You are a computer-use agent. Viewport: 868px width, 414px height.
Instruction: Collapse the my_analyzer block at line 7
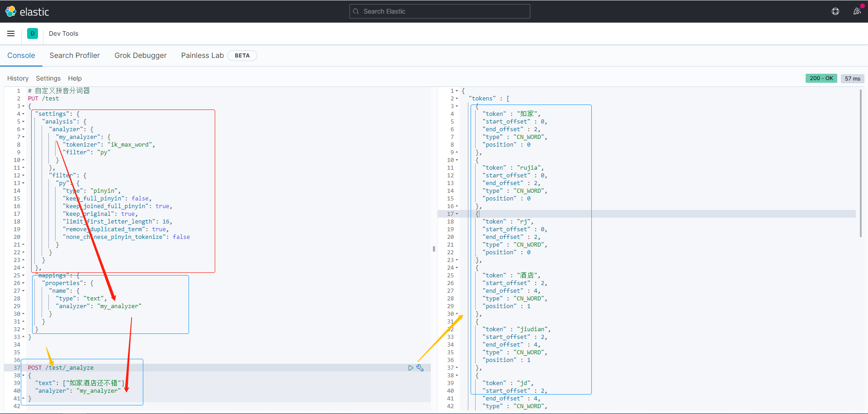(x=24, y=137)
